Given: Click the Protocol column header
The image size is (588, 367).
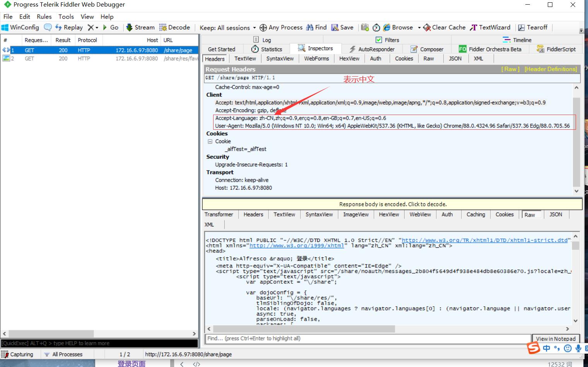Looking at the screenshot, I should [87, 40].
